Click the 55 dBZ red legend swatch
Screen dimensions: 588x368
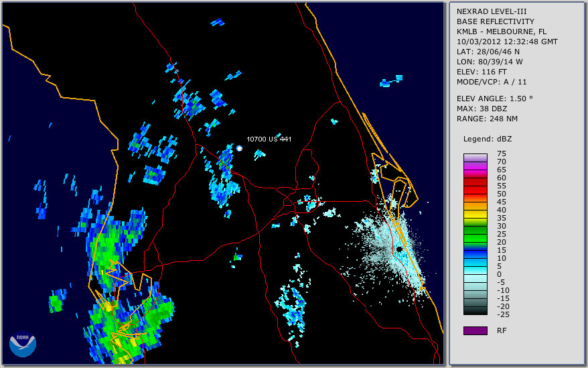click(x=475, y=190)
